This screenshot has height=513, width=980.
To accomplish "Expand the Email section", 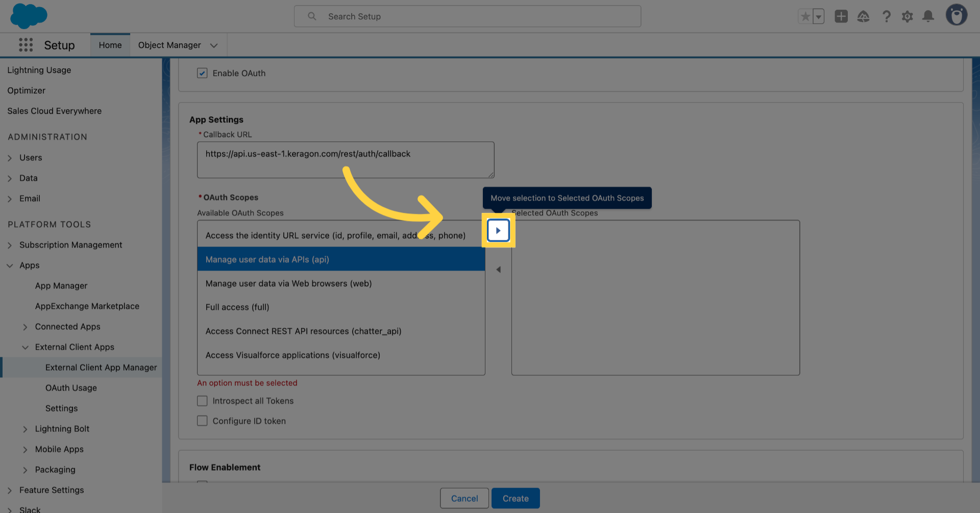I will pos(10,199).
